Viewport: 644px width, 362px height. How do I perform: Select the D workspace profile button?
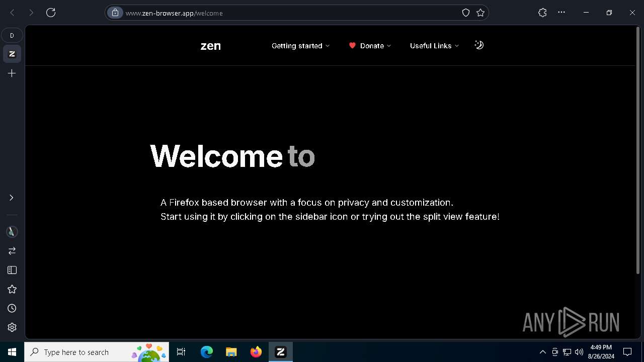[x=12, y=35]
